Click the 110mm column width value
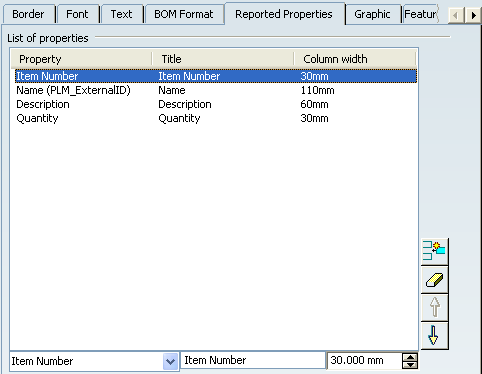Screen dimensions: 482x374 coord(317,90)
